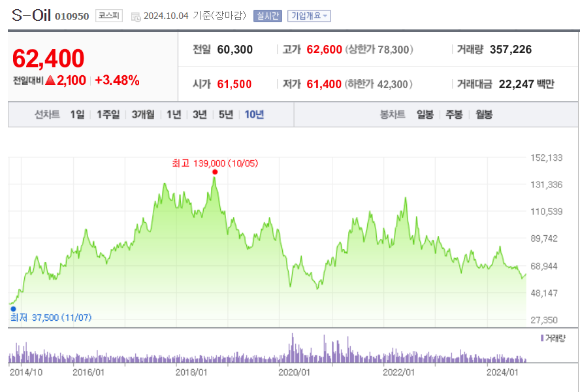Click the 거래대금 value 22,247 백만
This screenshot has height=392, width=580.
click(x=526, y=84)
